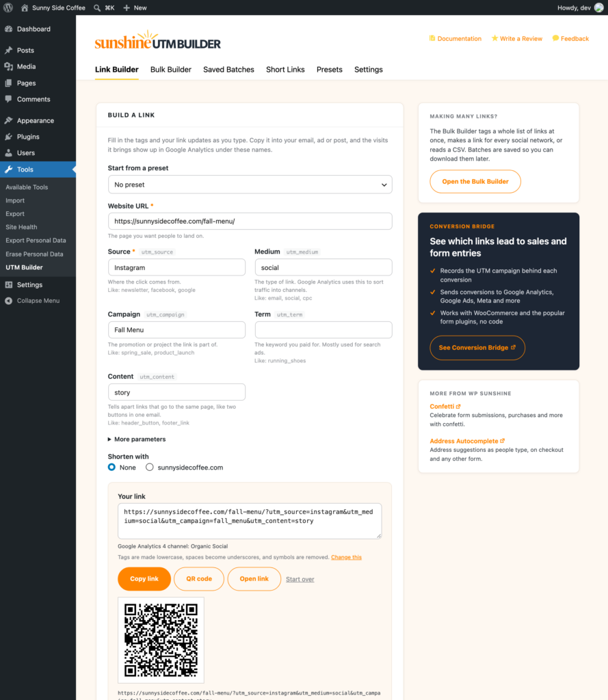Screen dimensions: 608x700
Task: Click the Posts pin icon
Action: pyautogui.click(x=8, y=51)
